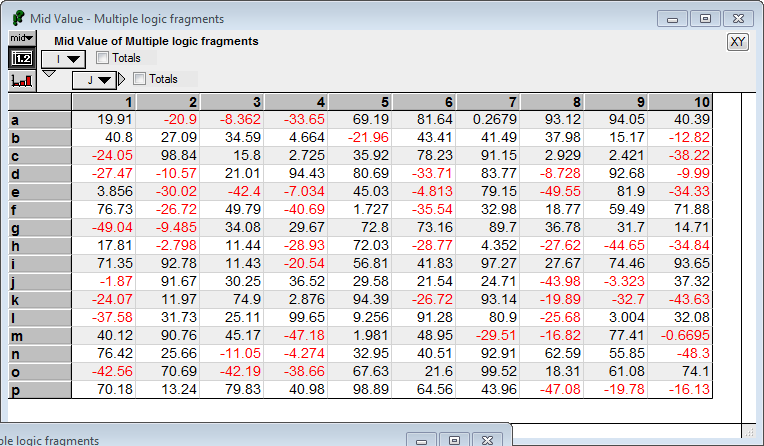Click cell value -49.04

112,227
